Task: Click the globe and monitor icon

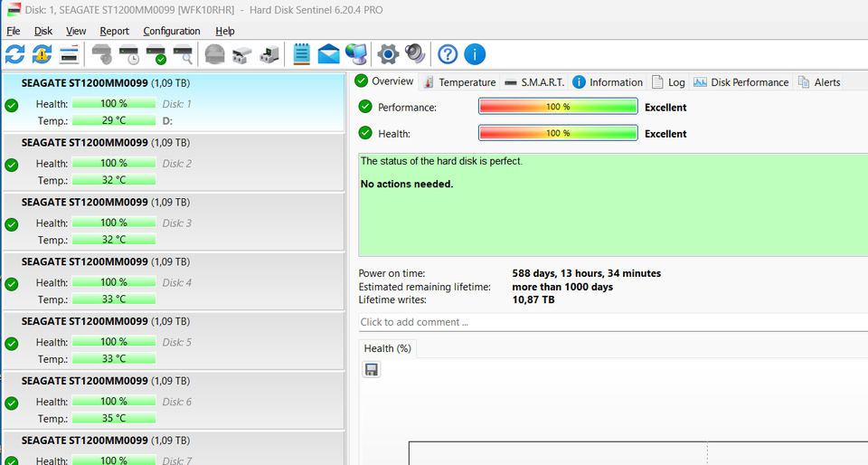Action: coord(356,54)
